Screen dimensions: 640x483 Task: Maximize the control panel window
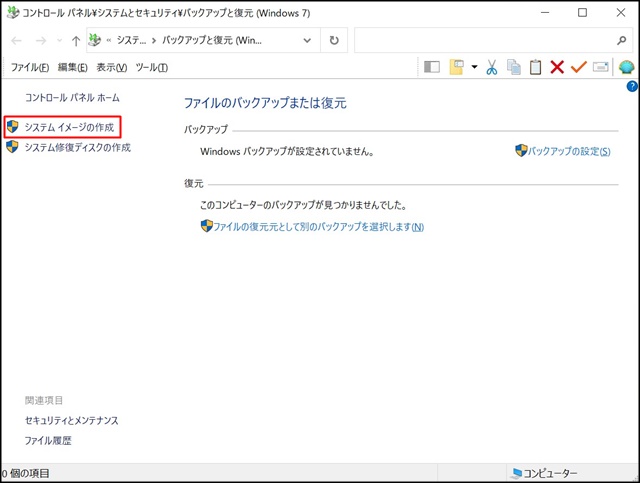tap(582, 13)
